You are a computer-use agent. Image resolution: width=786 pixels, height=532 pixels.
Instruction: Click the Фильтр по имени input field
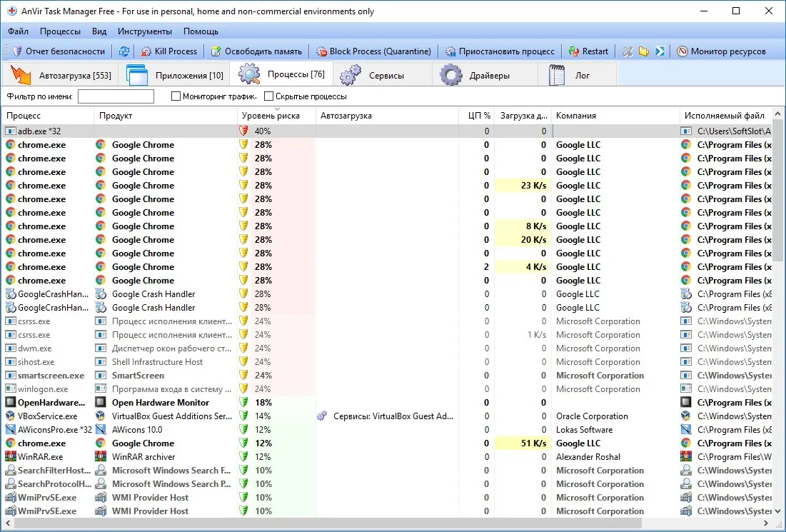(x=116, y=96)
